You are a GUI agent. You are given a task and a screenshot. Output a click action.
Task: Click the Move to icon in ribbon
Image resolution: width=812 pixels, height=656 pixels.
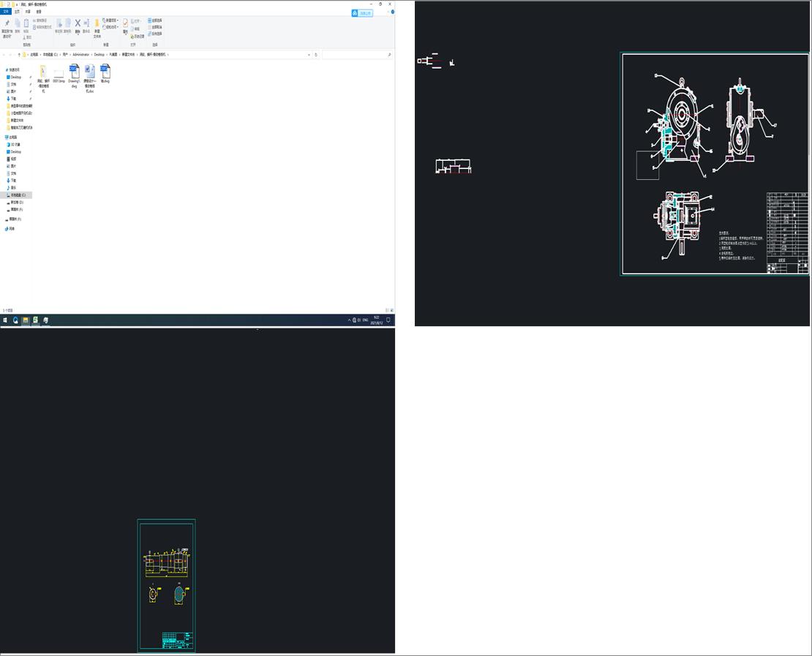point(59,24)
